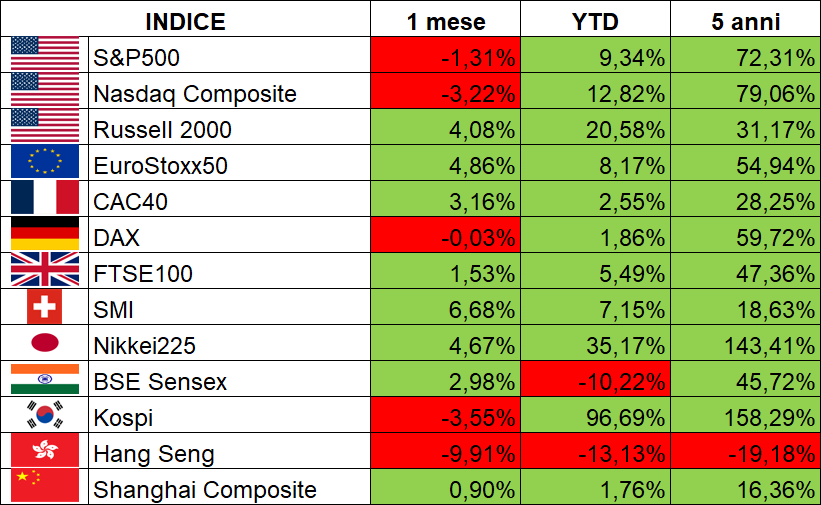Click the Japanese flag next to Nikkei225
Image resolution: width=821 pixels, height=505 pixels.
(45, 343)
